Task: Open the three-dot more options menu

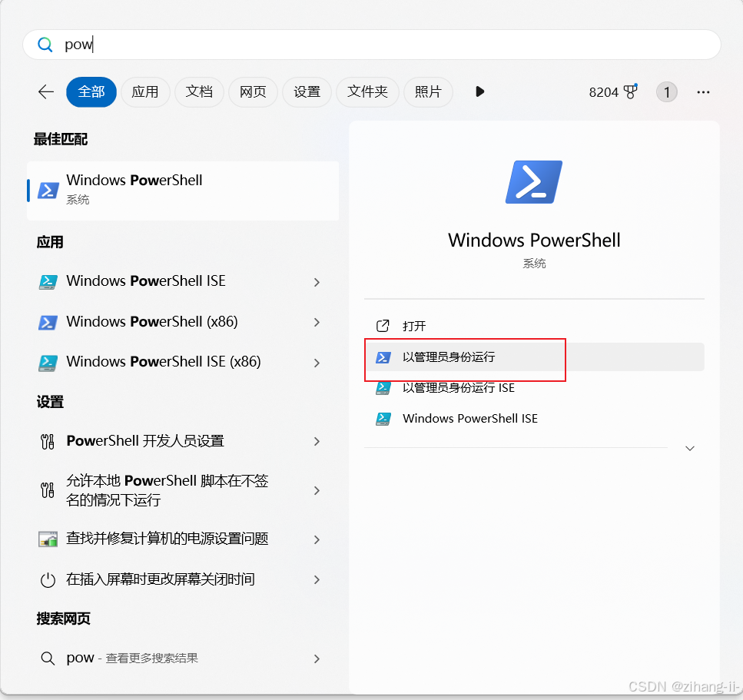Action: click(703, 92)
